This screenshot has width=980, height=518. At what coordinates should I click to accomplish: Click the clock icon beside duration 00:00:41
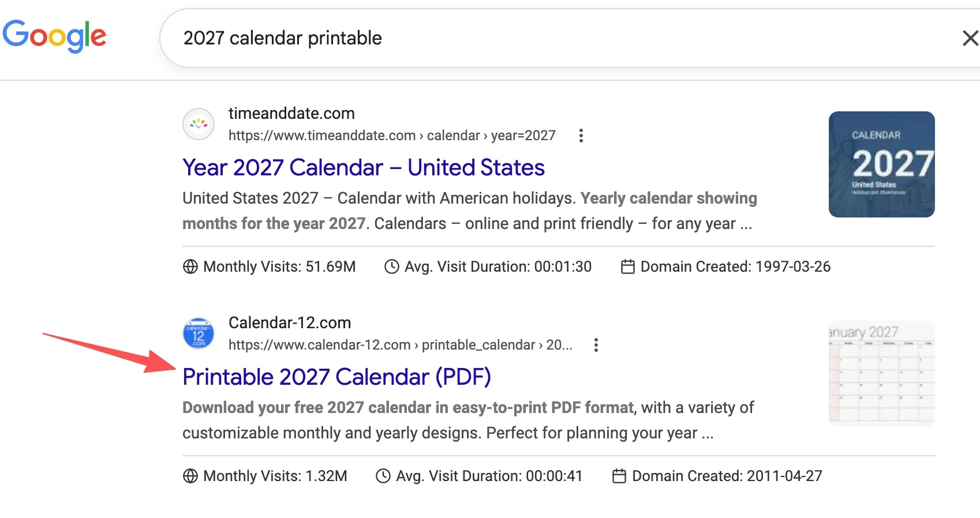(383, 476)
